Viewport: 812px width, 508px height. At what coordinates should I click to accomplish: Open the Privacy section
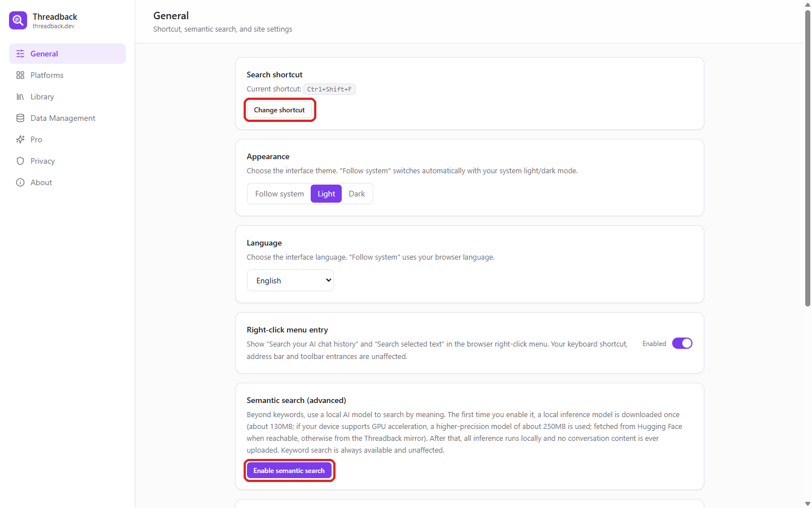[67, 161]
